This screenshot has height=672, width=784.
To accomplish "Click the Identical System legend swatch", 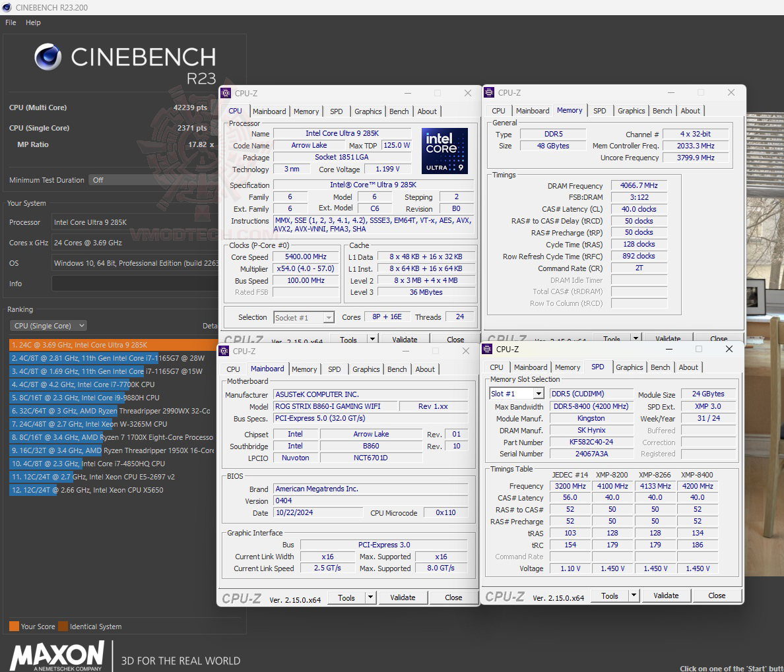I will point(63,626).
